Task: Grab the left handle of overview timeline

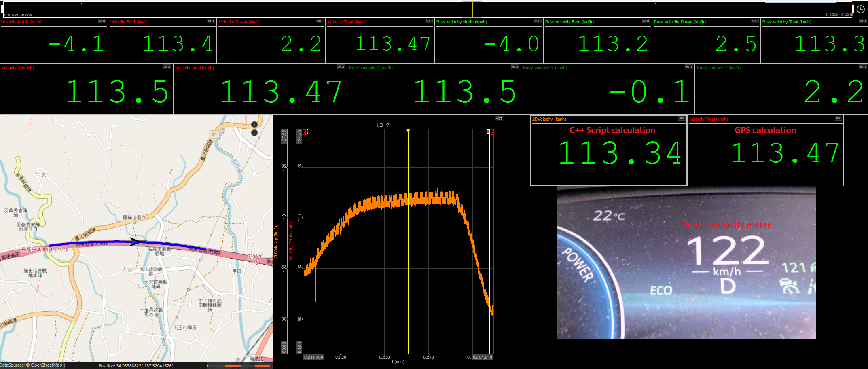Action: point(2,9)
